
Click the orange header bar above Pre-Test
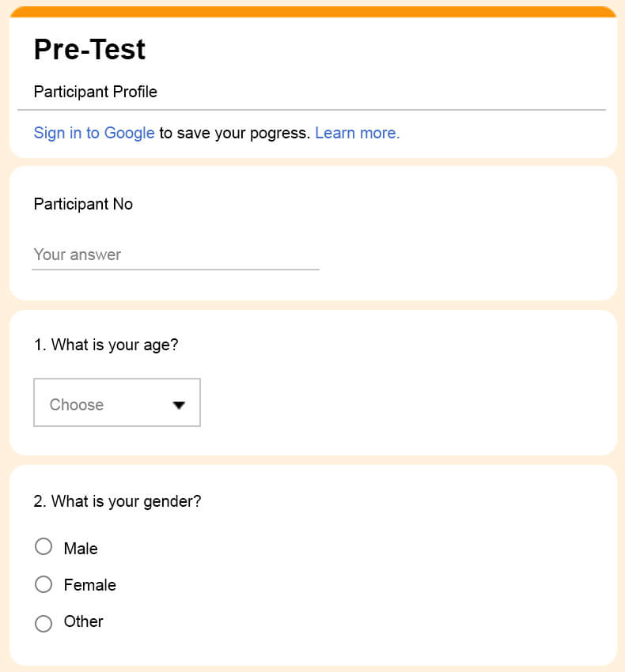(x=312, y=12)
